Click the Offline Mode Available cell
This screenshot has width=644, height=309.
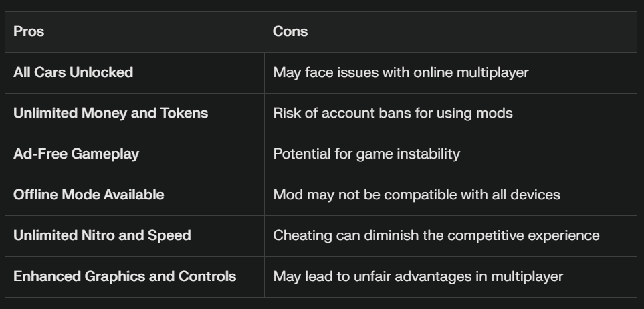(134, 195)
